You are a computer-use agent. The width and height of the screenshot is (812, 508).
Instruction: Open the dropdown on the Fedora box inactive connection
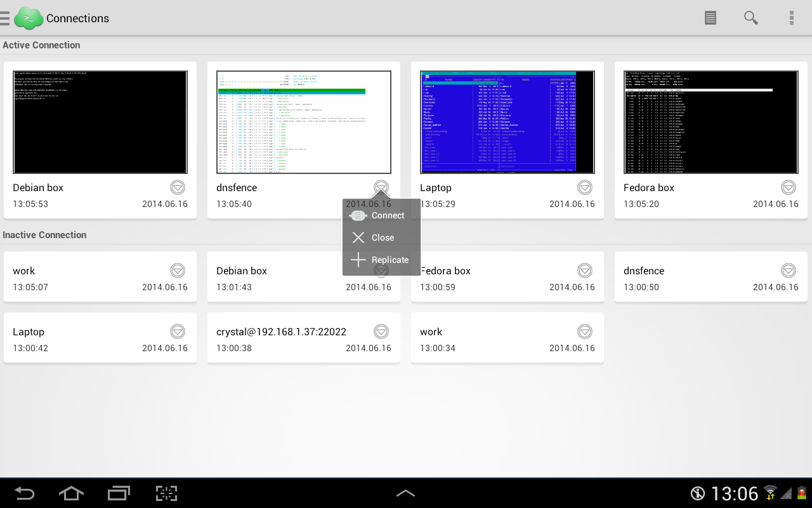click(584, 270)
